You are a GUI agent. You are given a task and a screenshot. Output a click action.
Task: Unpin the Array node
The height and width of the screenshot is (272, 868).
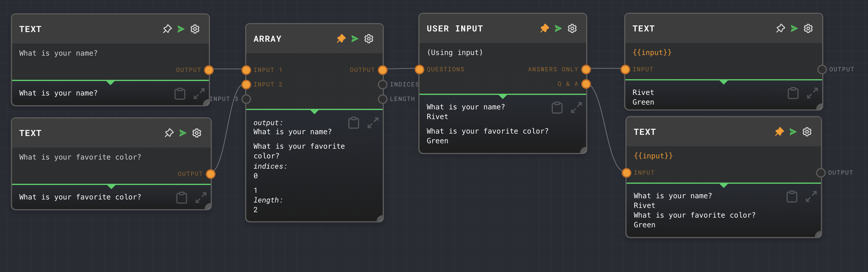coord(341,39)
